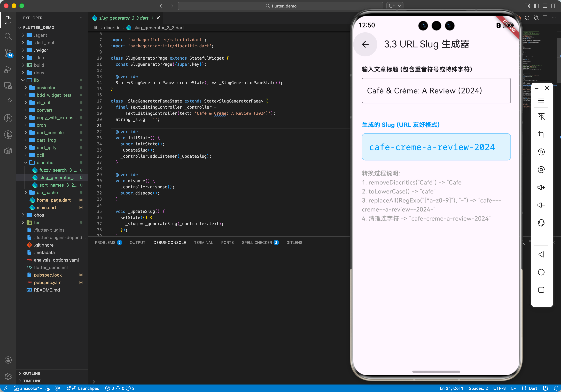Open the Search view in activity bar
The image size is (561, 392).
[8, 37]
